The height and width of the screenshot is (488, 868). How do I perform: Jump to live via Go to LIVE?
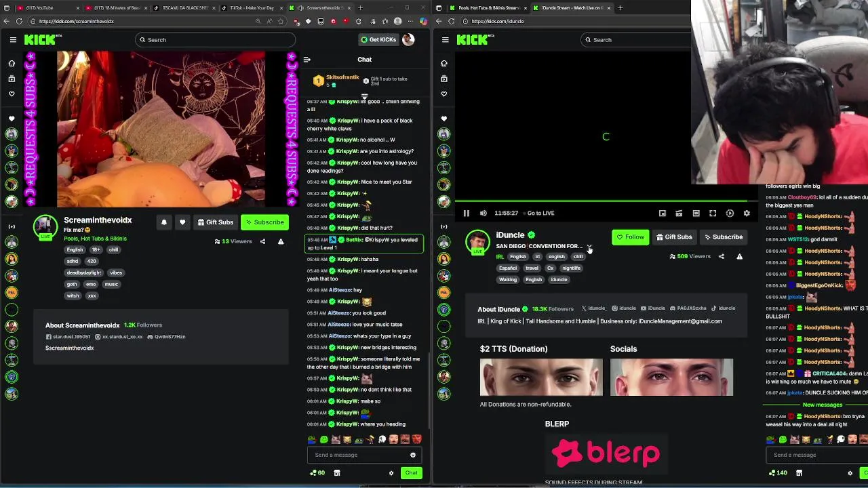540,213
